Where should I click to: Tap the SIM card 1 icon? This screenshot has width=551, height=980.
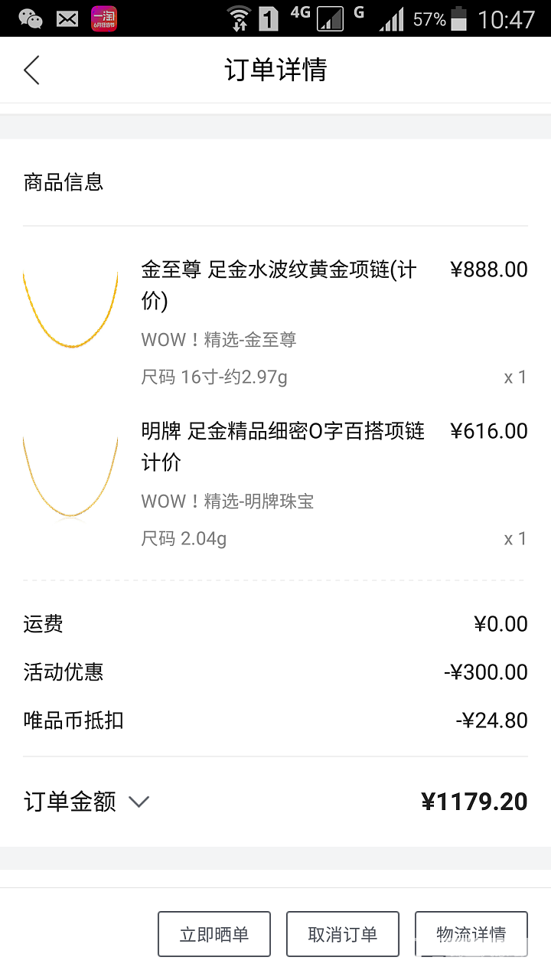click(x=269, y=18)
